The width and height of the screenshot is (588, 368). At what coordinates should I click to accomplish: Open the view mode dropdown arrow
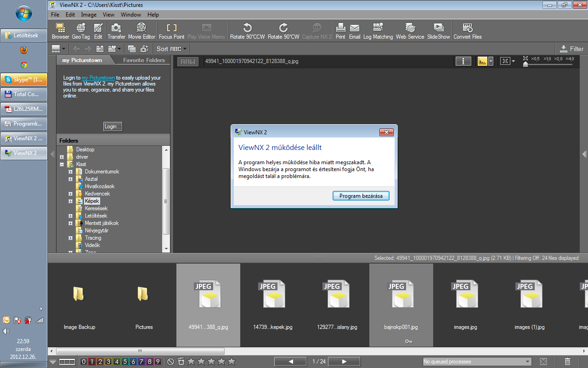coord(63,49)
